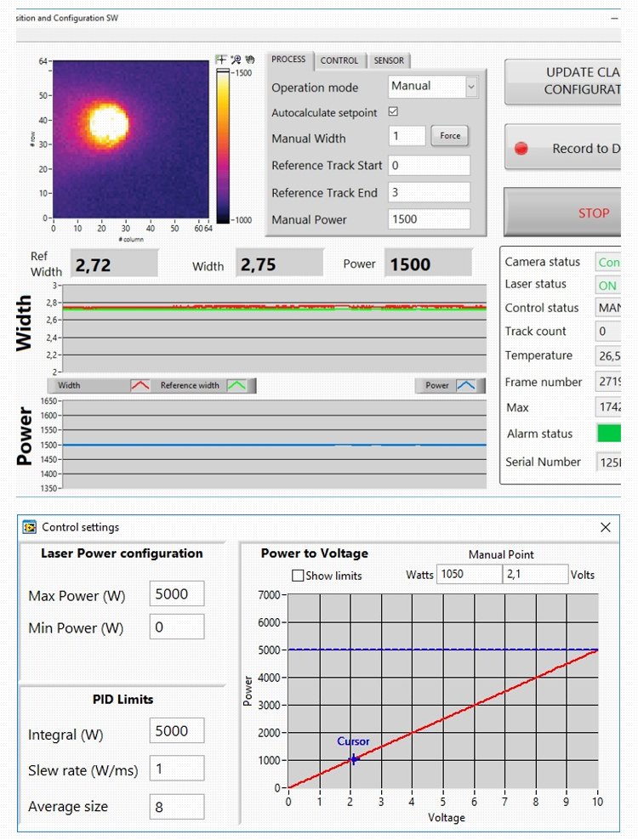The image size is (638, 840).
Task: Select the zoom magnifier graph tool
Action: pos(236,60)
